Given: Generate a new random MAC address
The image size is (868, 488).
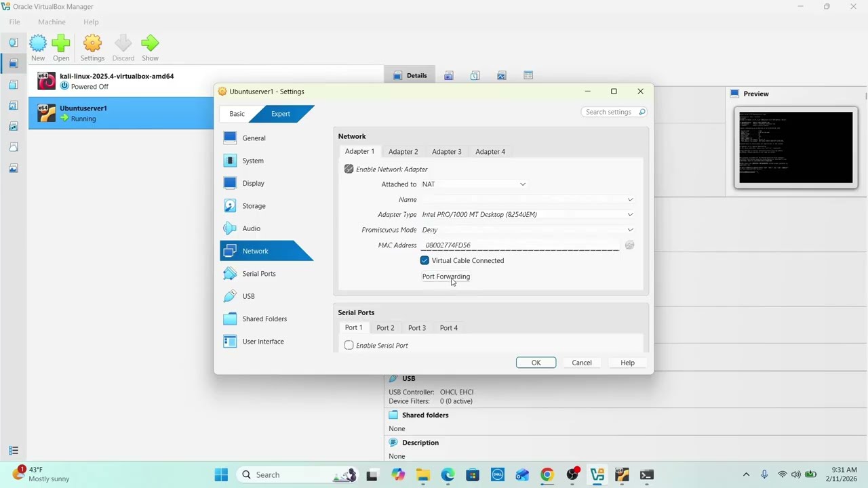Looking at the screenshot, I should click(629, 245).
